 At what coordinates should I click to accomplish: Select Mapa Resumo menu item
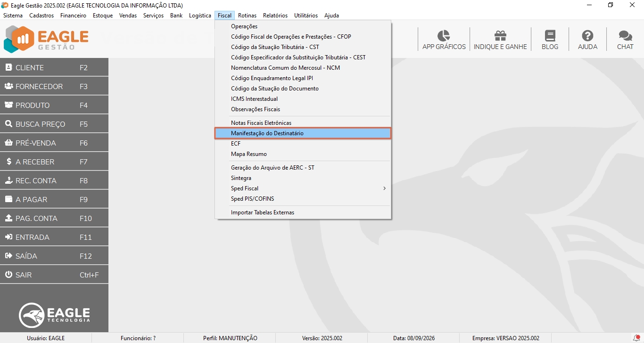(303, 154)
